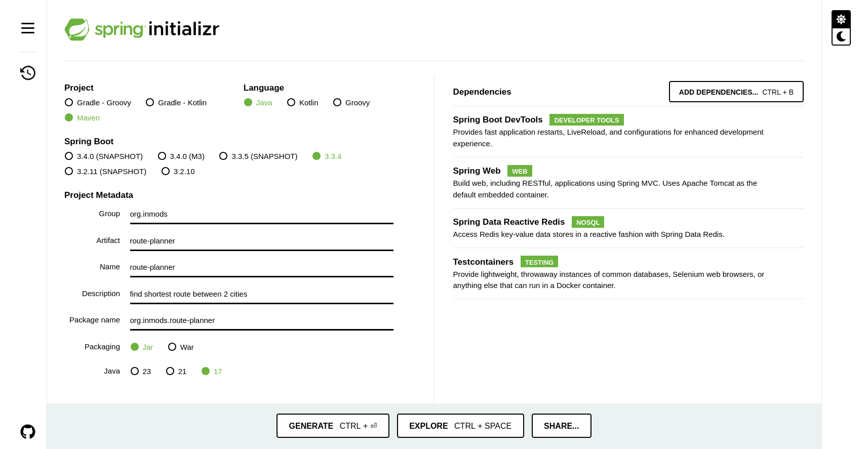
Task: Select Gradle - Kotlin project
Action: (x=176, y=103)
